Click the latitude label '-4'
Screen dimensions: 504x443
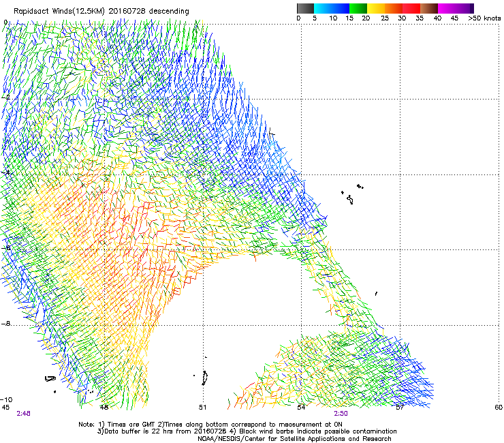pos(5,172)
